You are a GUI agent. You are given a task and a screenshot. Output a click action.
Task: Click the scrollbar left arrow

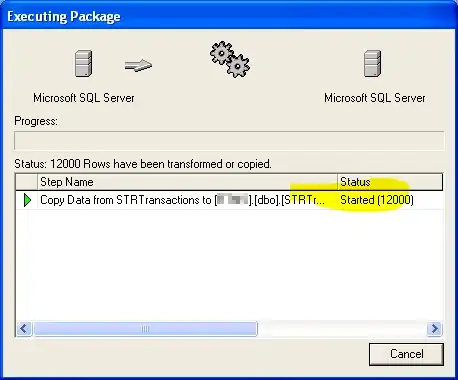click(x=24, y=329)
